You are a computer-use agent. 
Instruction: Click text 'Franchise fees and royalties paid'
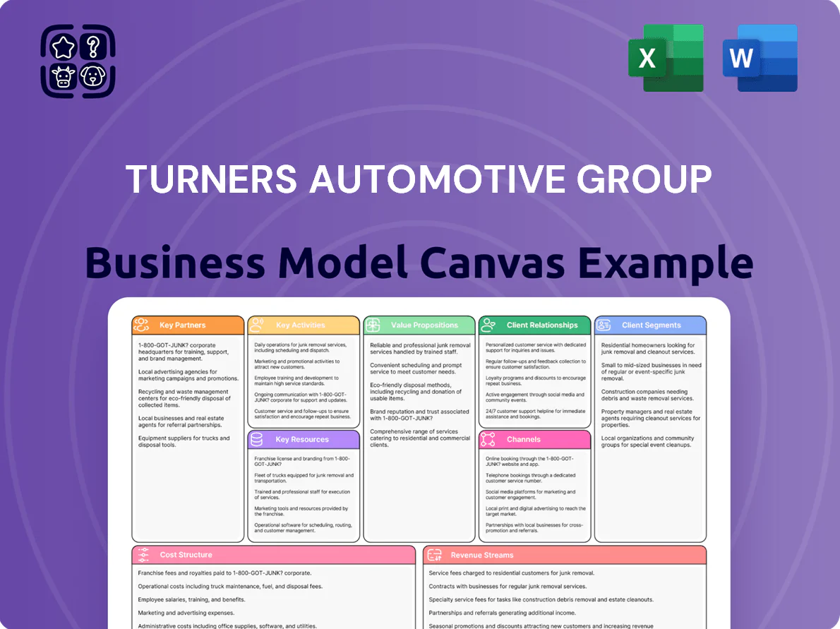tap(224, 573)
